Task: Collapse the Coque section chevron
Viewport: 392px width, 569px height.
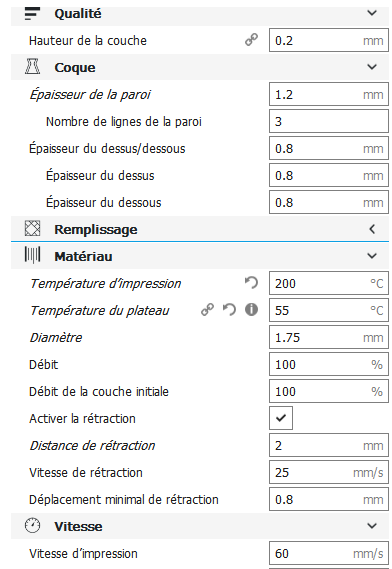Action: point(372,67)
